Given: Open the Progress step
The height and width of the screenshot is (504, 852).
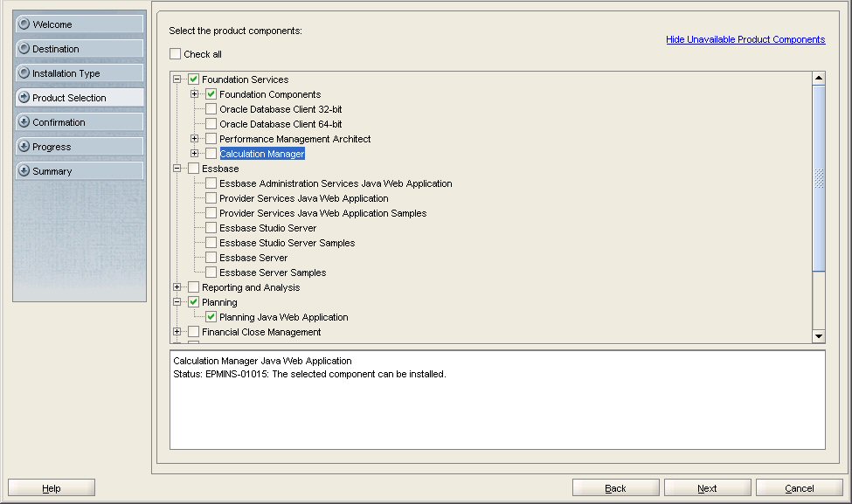Looking at the screenshot, I should tap(80, 146).
